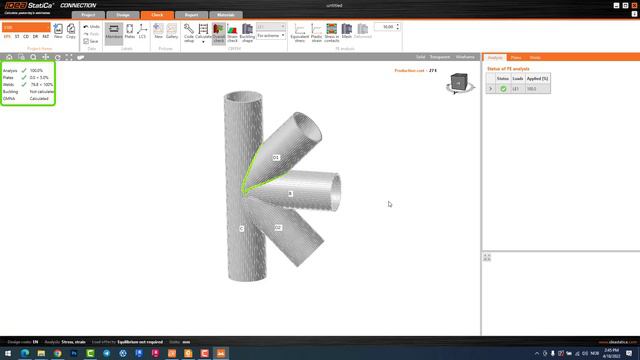Viewport: 640px width, 360px height.
Task: Open File Explorer from taskbar
Action: 41,353
